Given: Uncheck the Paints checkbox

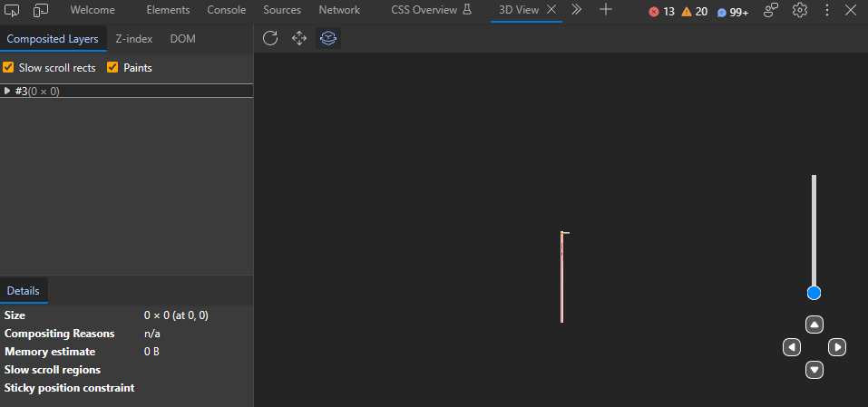Looking at the screenshot, I should (112, 67).
